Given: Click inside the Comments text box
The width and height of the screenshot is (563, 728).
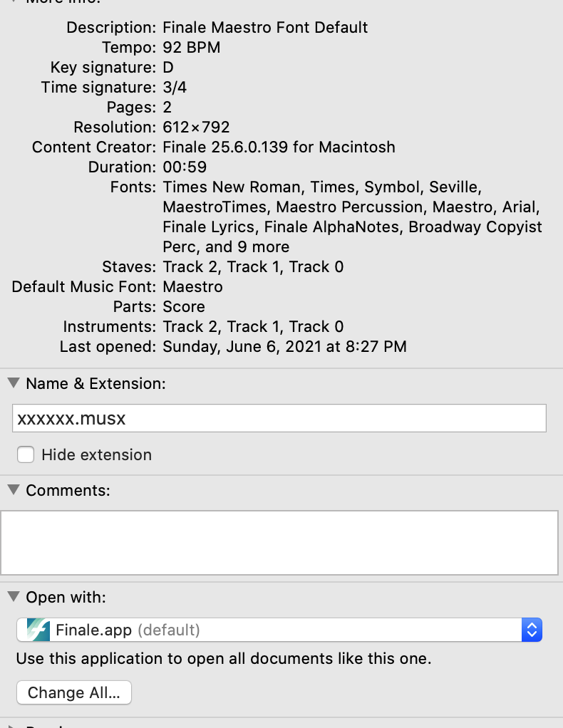Looking at the screenshot, I should (279, 541).
